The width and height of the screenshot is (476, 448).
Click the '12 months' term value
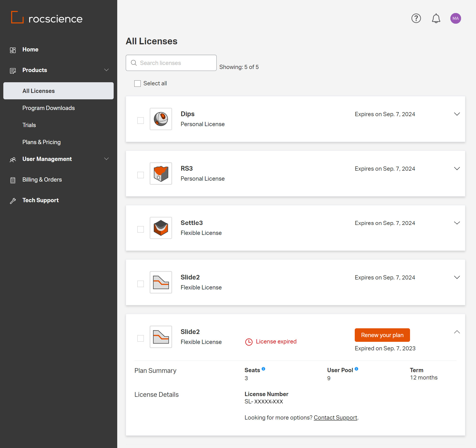pyautogui.click(x=424, y=378)
